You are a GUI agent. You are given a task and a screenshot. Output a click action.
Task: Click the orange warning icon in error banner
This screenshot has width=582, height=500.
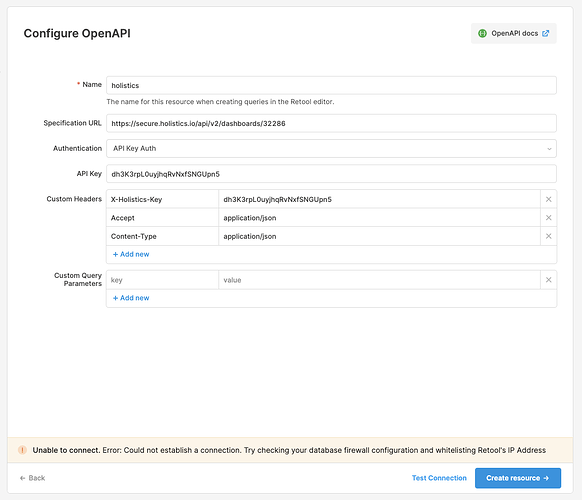(22, 450)
